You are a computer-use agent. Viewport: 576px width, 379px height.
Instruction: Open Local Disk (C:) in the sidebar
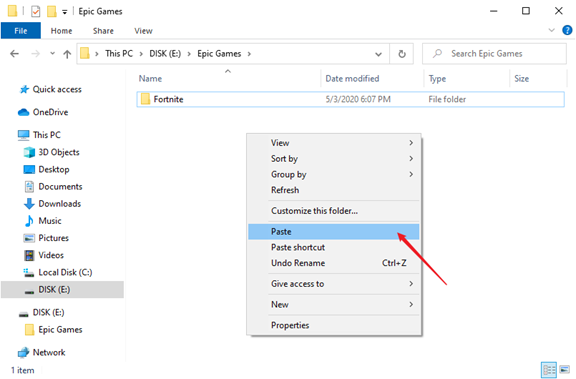58,272
